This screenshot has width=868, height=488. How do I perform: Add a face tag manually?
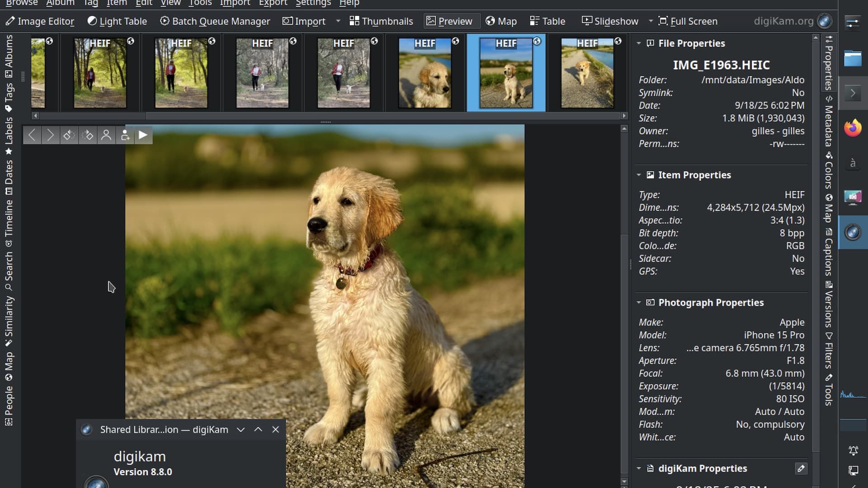pyautogui.click(x=125, y=135)
